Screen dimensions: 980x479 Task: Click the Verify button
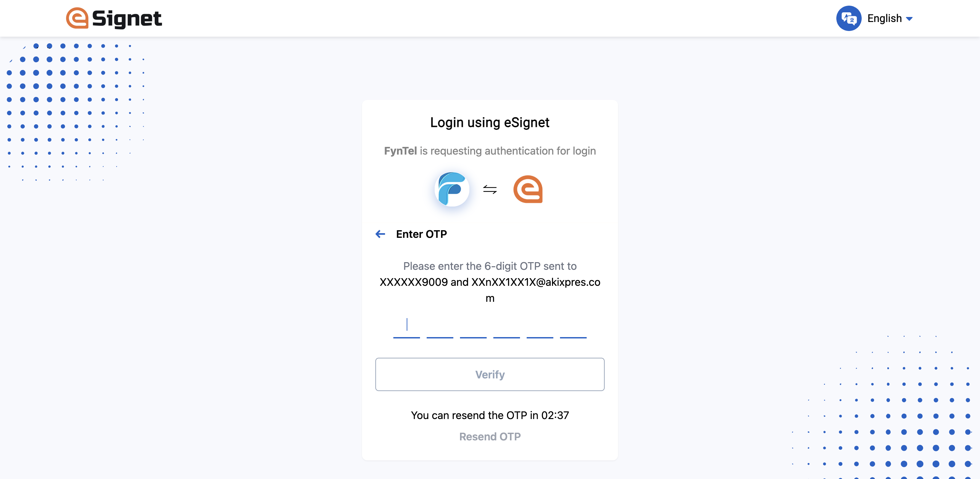490,374
